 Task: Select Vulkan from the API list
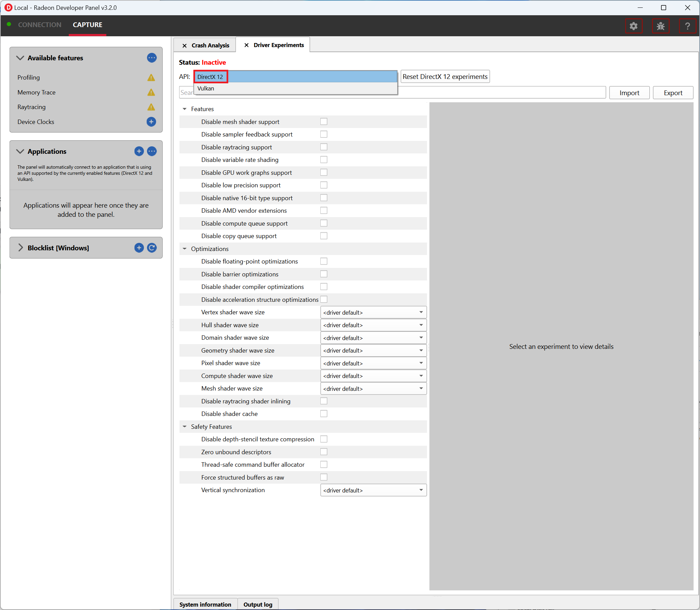click(x=295, y=88)
